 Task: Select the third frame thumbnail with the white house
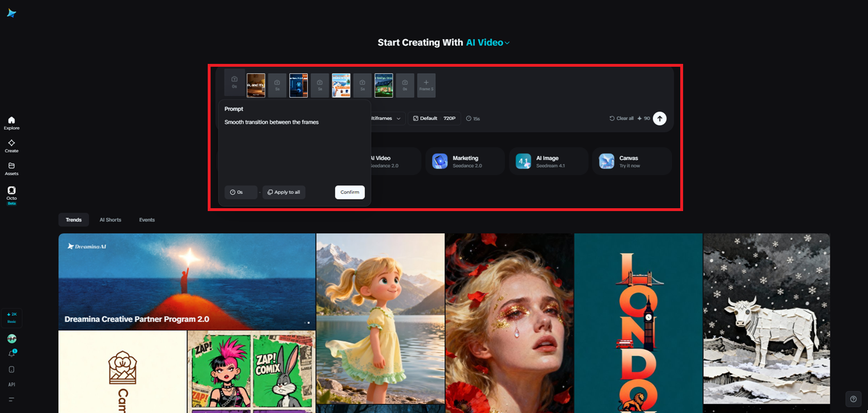[341, 86]
